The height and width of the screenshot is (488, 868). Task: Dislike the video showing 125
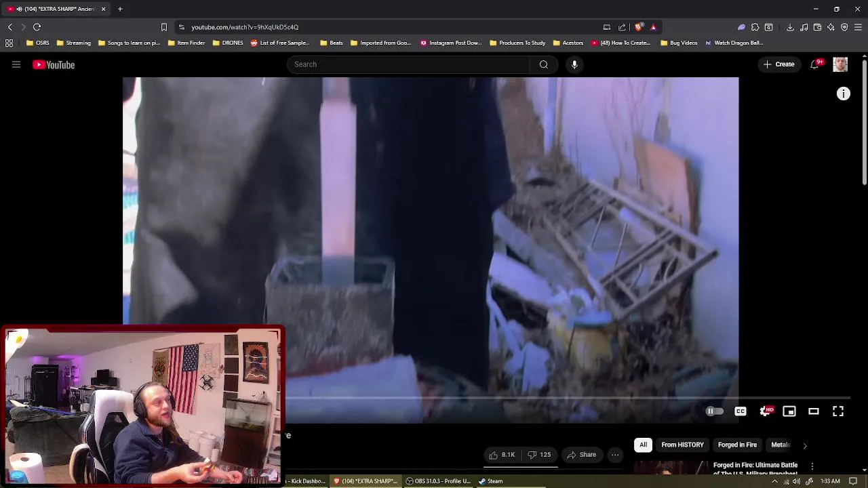[x=540, y=455]
